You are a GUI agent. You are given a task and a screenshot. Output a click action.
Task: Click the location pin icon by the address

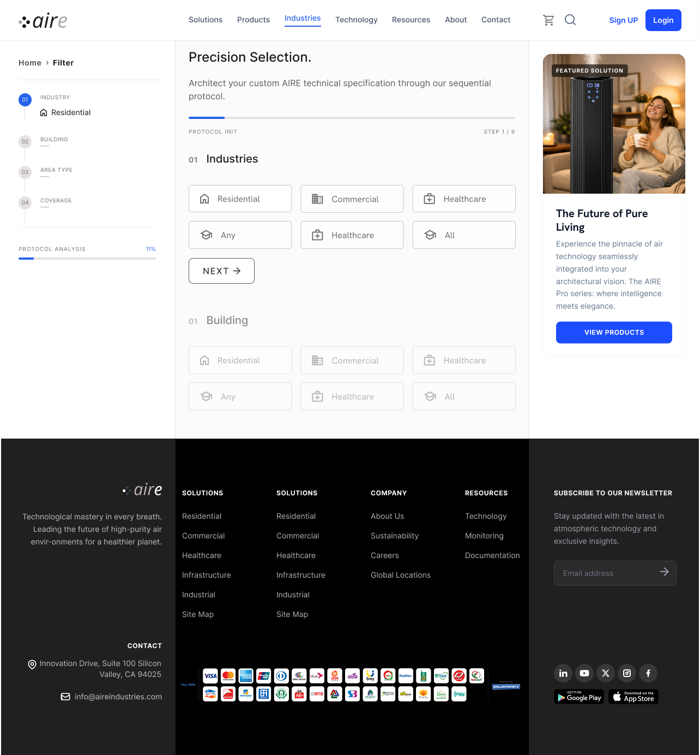tap(32, 664)
